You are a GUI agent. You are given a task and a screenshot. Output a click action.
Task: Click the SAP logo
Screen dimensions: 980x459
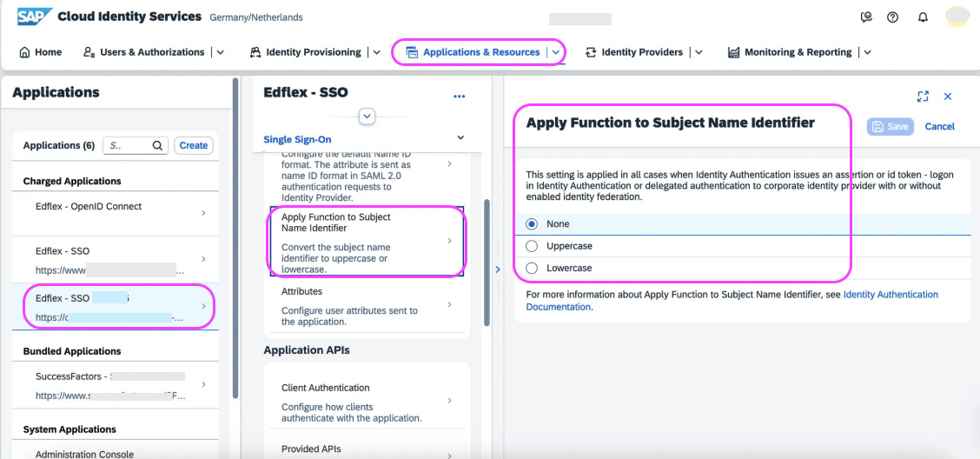(x=35, y=17)
